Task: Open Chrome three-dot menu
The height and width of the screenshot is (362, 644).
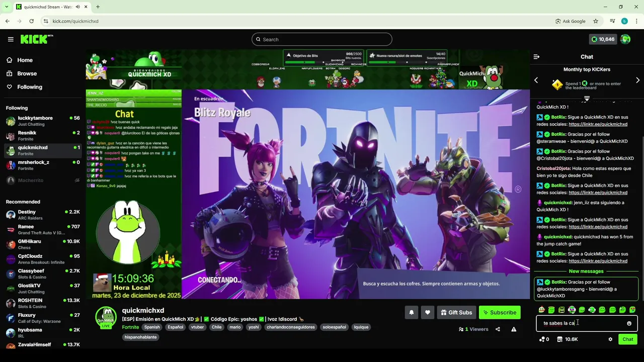Action: click(636, 21)
